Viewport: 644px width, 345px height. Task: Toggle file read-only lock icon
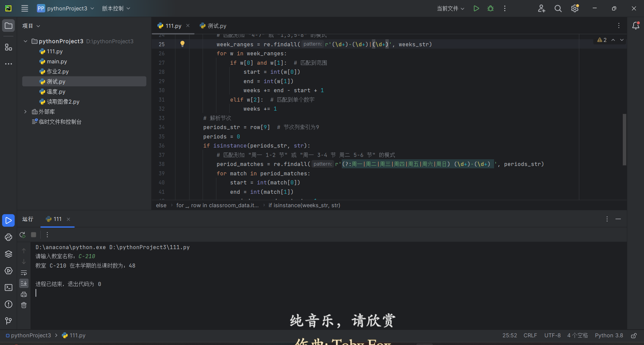634,336
